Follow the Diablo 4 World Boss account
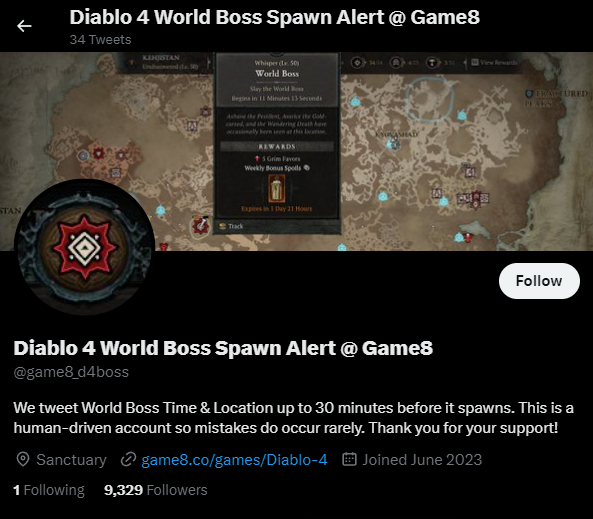Viewport: 593px width, 519px height. [x=539, y=281]
